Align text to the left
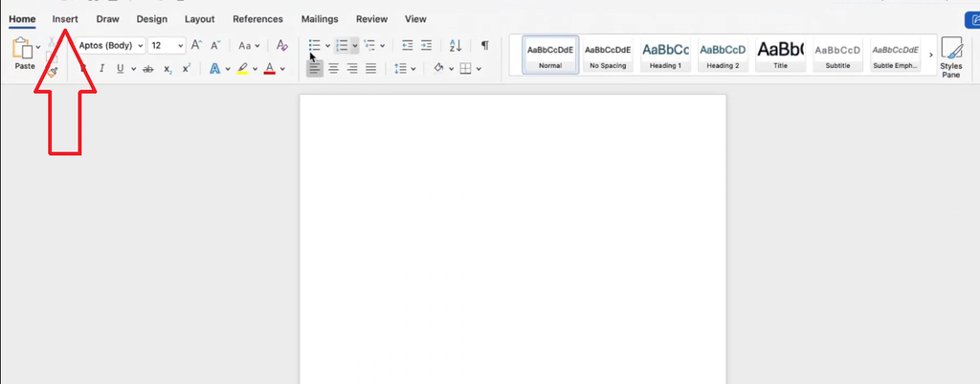 [315, 69]
